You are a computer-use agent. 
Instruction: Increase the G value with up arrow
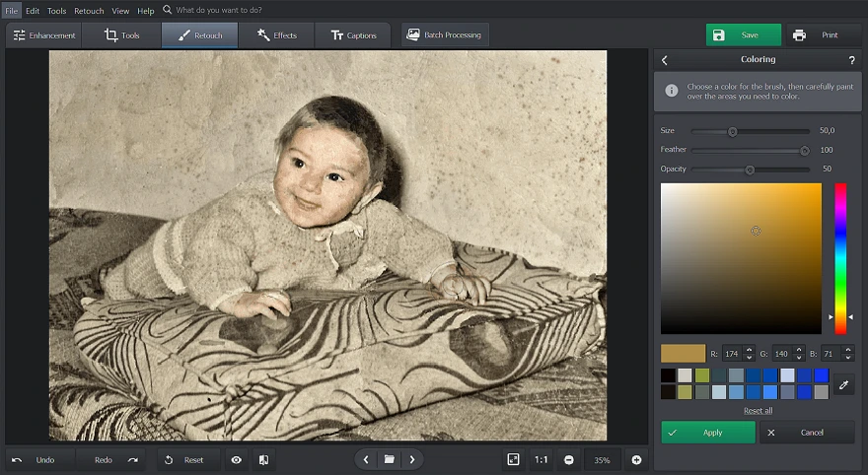point(798,350)
